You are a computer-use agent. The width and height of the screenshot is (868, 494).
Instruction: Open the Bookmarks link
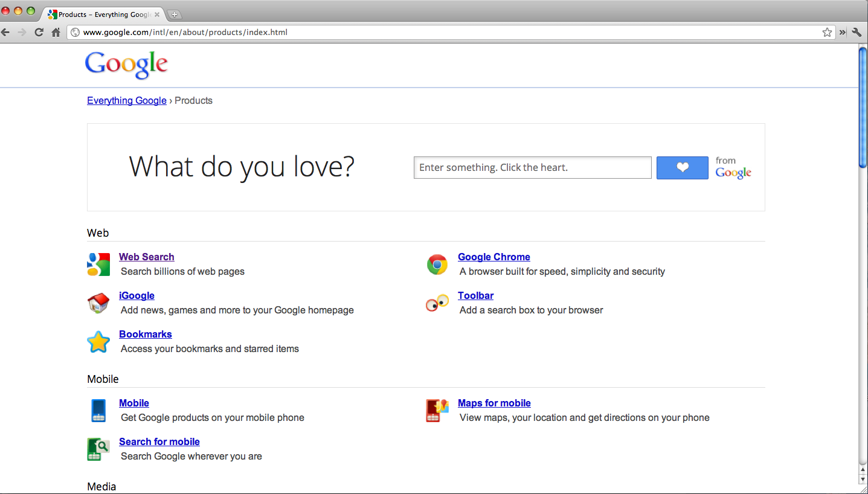[146, 334]
